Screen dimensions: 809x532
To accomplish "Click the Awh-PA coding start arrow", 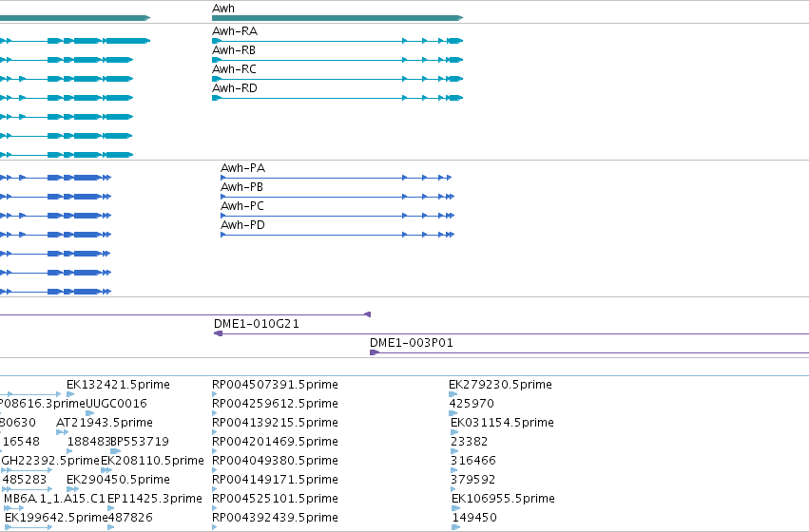I will 223,178.
